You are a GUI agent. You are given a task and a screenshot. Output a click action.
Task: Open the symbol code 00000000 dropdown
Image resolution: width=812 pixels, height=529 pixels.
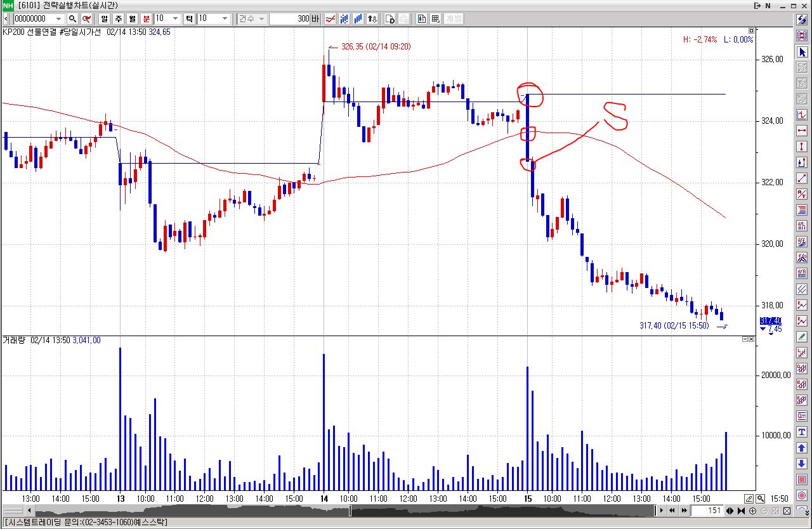click(59, 19)
